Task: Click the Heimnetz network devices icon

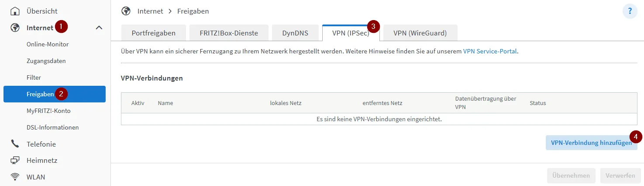Action: (15, 161)
